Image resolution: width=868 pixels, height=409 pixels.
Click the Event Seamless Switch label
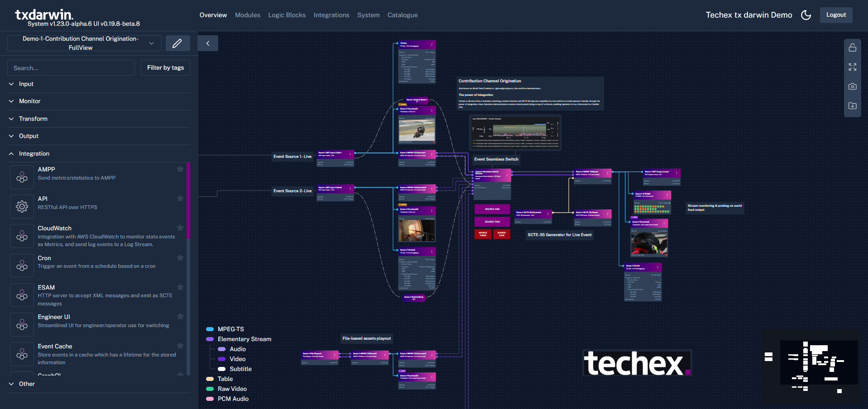496,159
